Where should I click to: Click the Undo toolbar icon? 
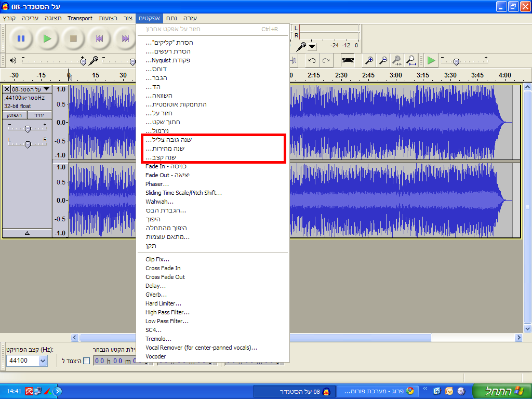point(312,61)
